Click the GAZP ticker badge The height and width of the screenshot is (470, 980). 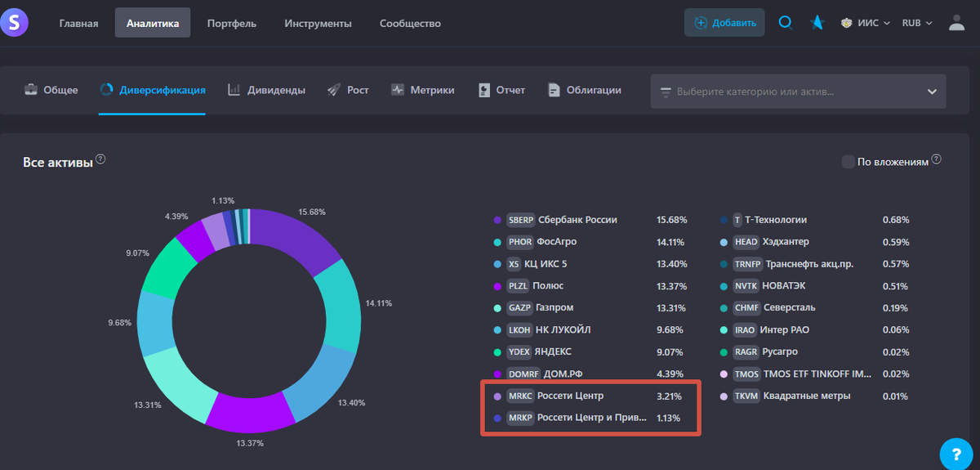tap(519, 308)
